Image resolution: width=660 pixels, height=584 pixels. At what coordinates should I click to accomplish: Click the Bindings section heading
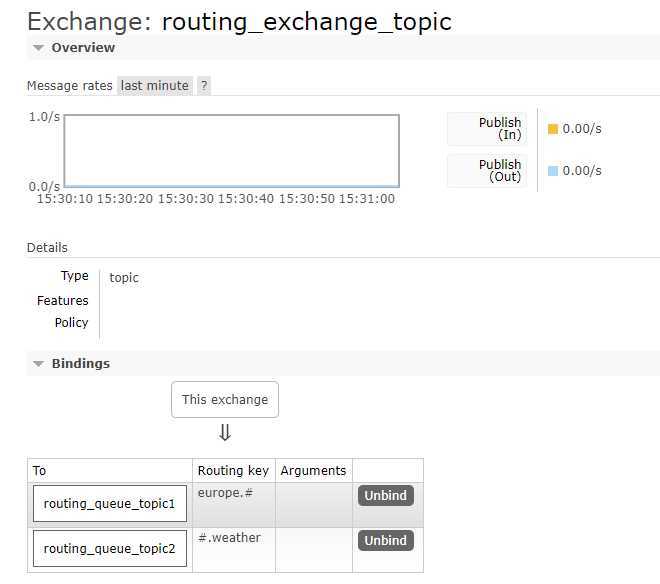(x=80, y=363)
